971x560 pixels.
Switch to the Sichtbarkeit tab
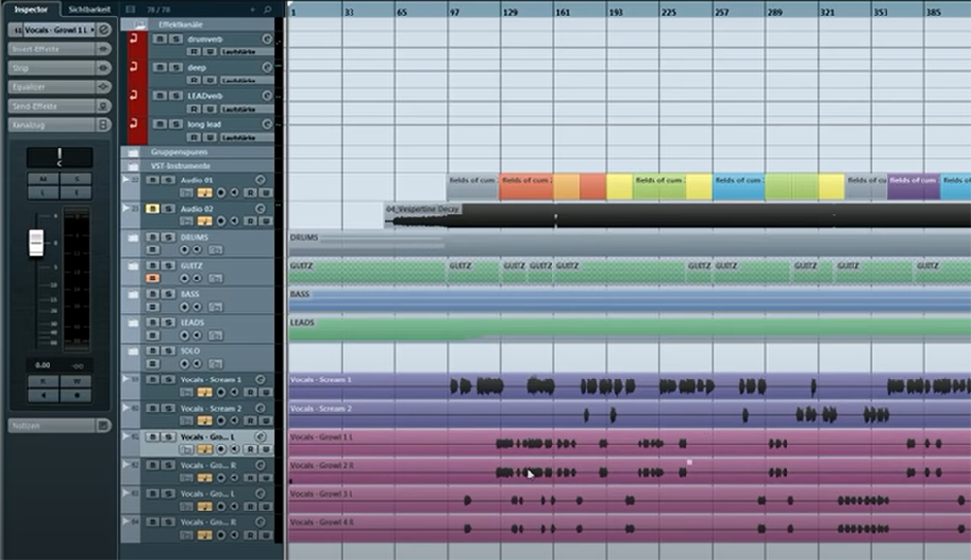(x=88, y=9)
